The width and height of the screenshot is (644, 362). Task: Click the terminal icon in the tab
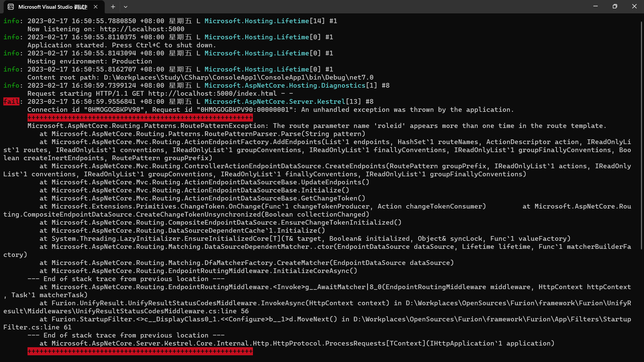pos(11,7)
